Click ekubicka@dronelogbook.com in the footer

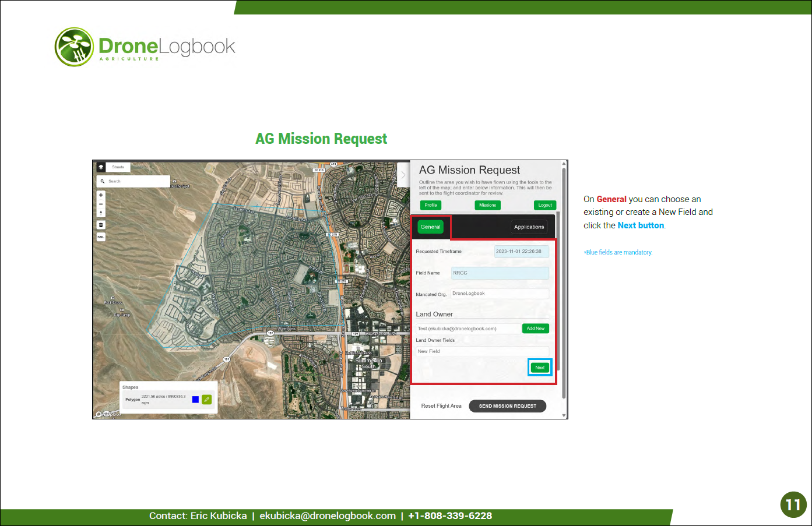point(328,516)
